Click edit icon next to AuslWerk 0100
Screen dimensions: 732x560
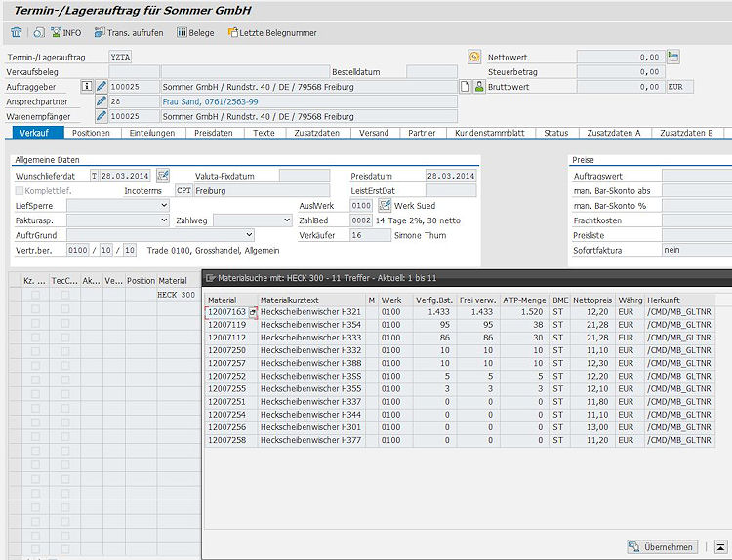point(385,205)
